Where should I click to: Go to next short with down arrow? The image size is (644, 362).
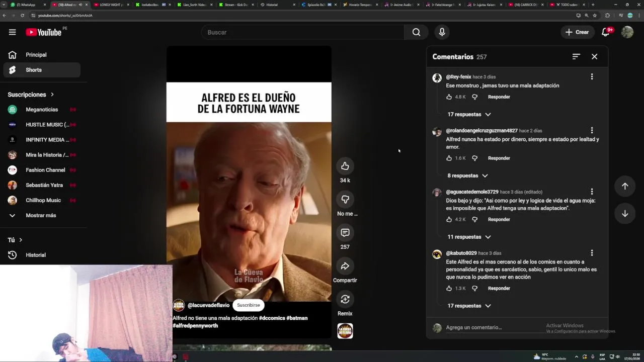(625, 214)
